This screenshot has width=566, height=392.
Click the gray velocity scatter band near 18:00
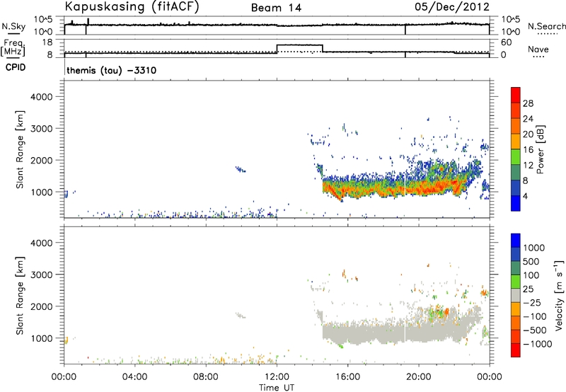pyautogui.click(x=383, y=332)
